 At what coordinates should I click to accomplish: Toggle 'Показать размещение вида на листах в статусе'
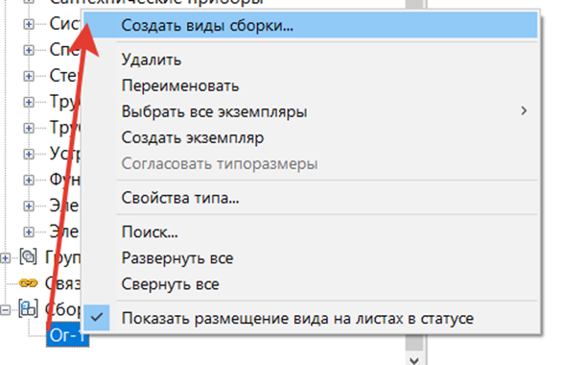click(x=310, y=318)
